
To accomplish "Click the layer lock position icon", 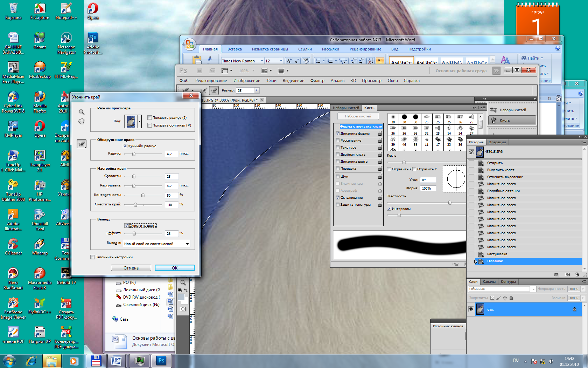I will [x=505, y=298].
